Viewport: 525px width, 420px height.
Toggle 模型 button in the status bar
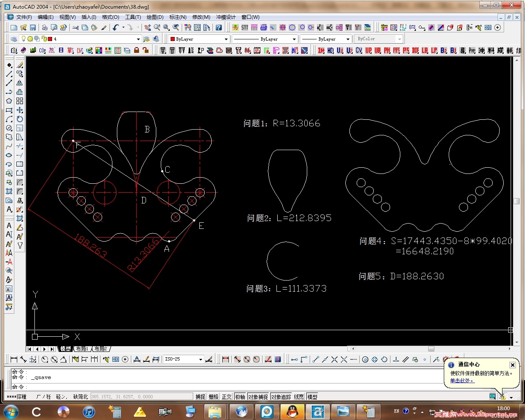point(313,397)
